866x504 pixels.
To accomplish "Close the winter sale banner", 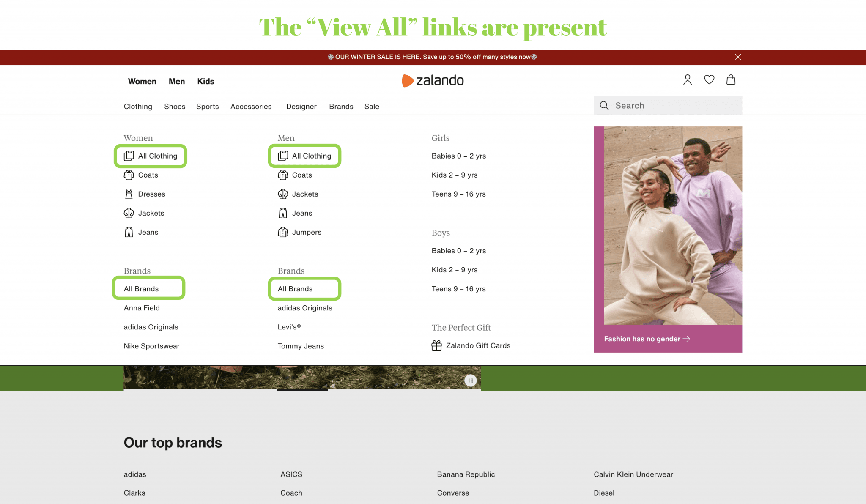I will pyautogui.click(x=738, y=57).
